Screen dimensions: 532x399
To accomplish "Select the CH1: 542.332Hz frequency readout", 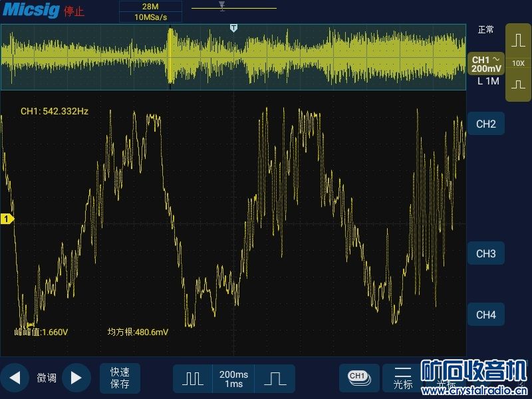I will point(55,111).
